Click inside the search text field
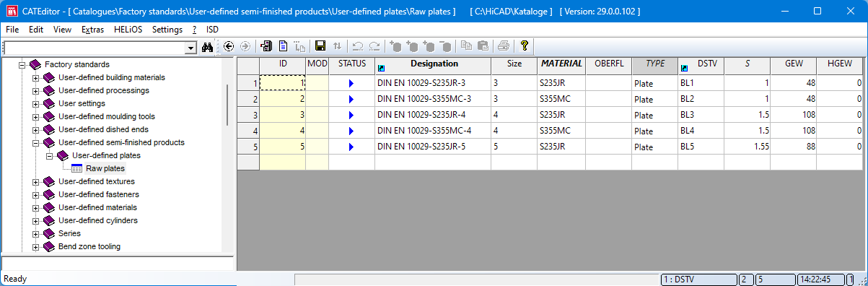Viewport: 868px width, 286px height. coord(94,48)
